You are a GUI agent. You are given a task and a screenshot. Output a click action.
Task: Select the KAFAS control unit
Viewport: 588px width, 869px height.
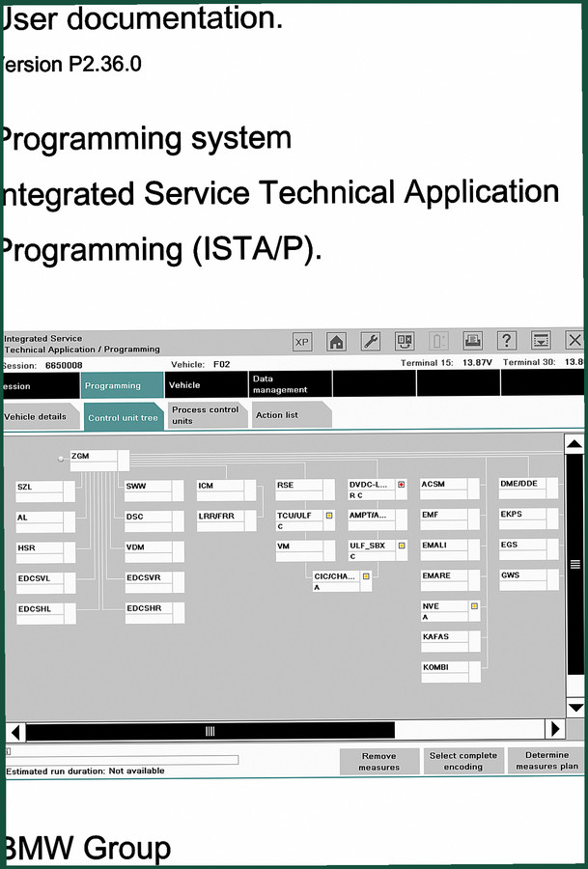(451, 642)
